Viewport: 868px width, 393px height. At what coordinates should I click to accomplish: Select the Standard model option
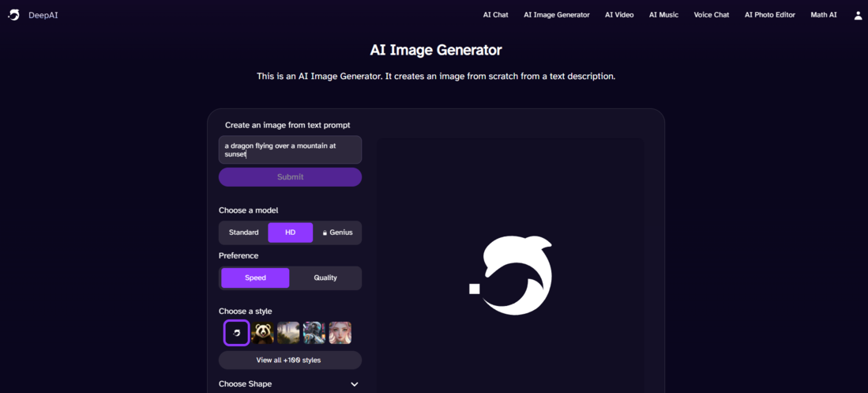(243, 232)
